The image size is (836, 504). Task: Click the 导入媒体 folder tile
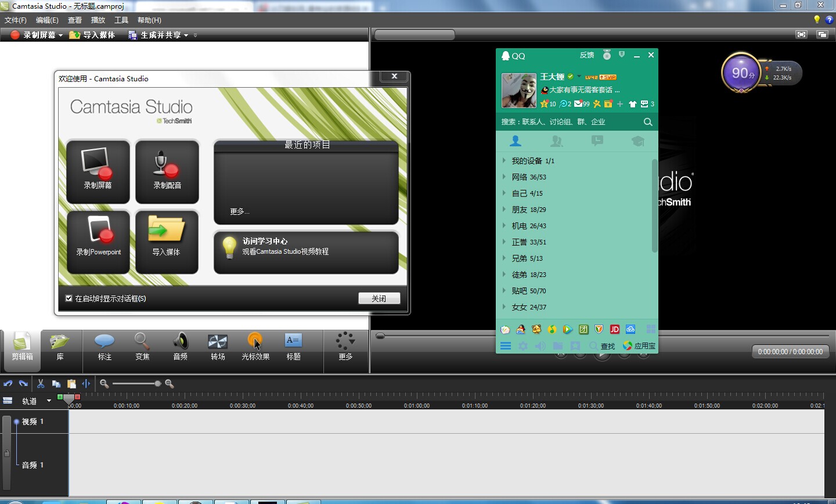pos(167,242)
